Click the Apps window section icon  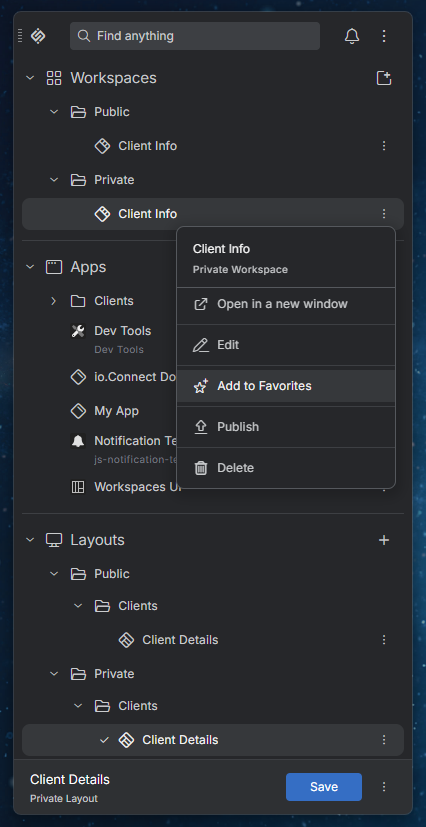tap(54, 267)
